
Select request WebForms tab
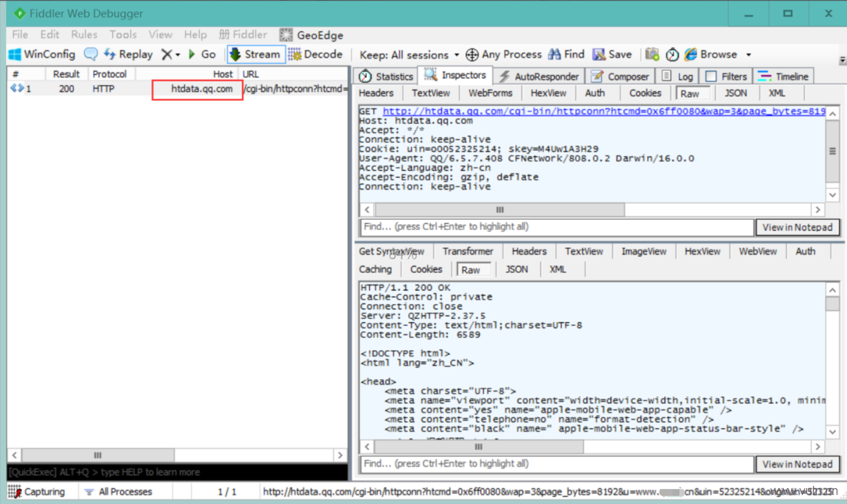[490, 93]
